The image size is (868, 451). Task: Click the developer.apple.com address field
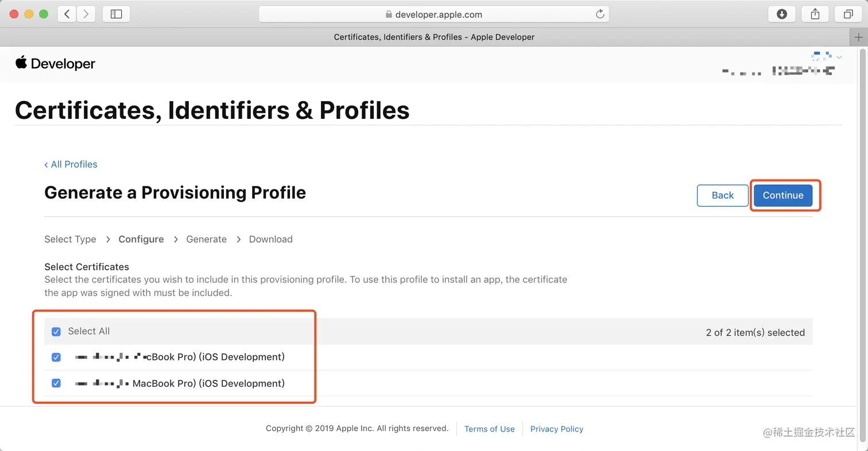tap(433, 14)
